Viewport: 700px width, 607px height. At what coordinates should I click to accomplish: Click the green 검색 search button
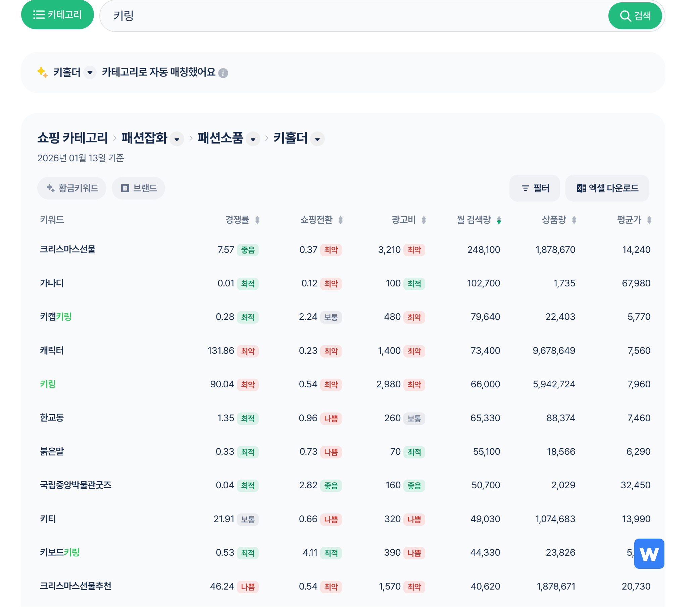coord(635,15)
